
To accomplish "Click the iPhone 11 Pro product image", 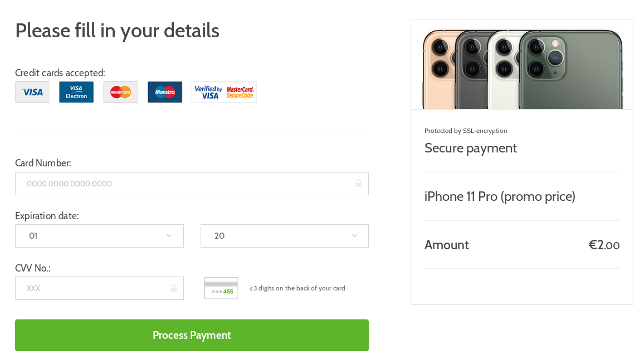I will [522, 68].
